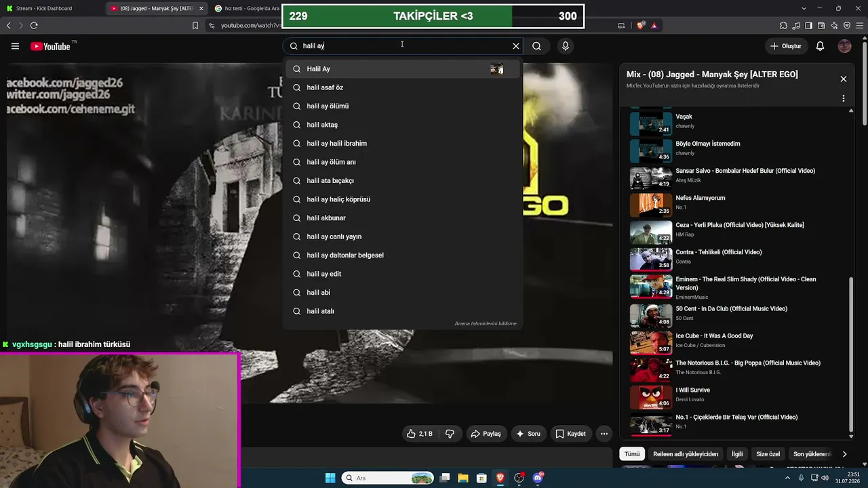This screenshot has height=488, width=868.
Task: Choose 'halil ay canlı yayın' suggestion
Action: click(403, 237)
